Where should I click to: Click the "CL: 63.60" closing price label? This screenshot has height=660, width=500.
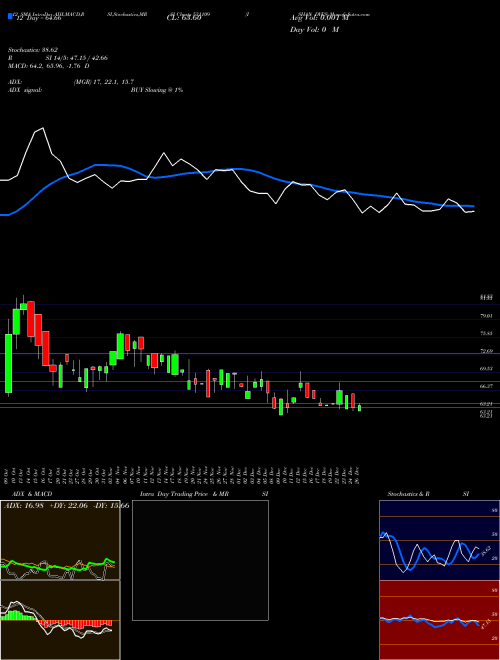pyautogui.click(x=184, y=18)
